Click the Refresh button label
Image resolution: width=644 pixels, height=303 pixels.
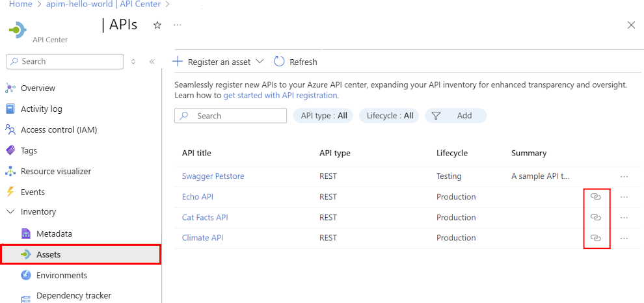pos(303,62)
